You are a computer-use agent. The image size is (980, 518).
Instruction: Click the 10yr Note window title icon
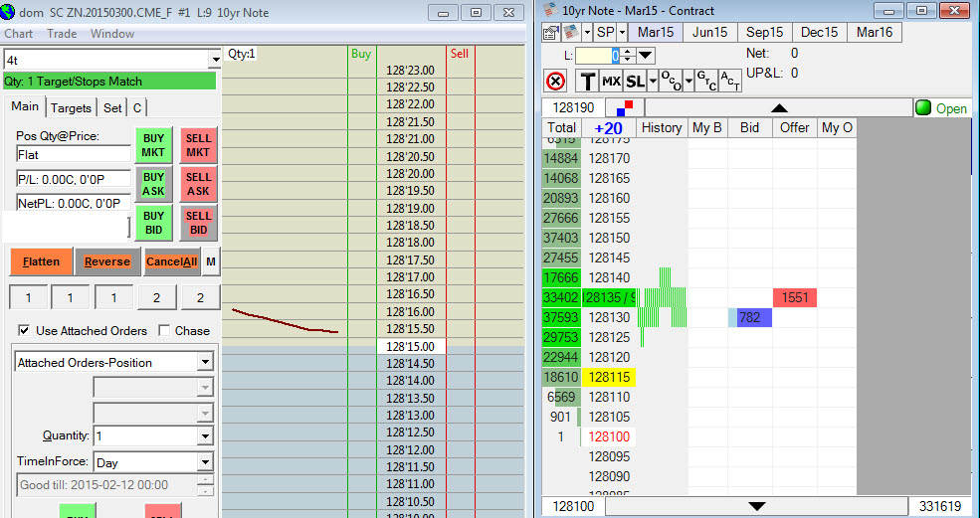pos(550,10)
